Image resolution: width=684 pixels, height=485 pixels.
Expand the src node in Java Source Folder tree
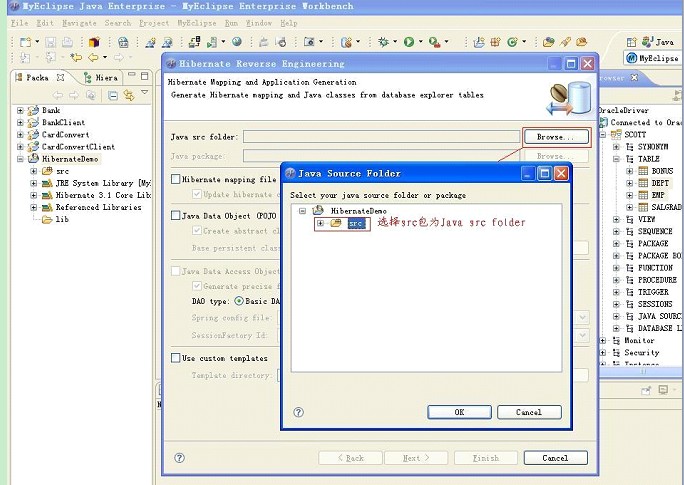(320, 224)
